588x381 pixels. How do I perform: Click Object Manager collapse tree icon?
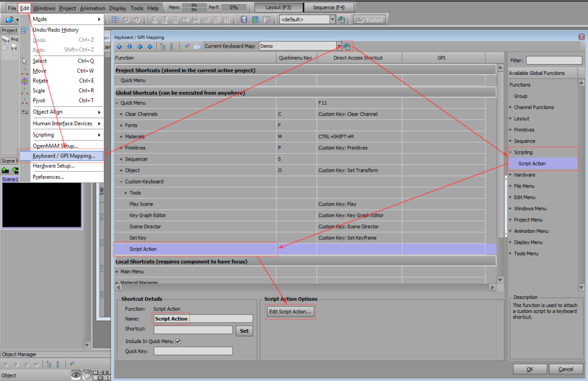(58, 364)
